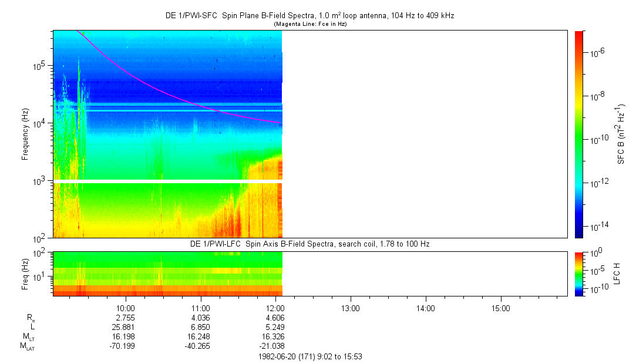Pick the 13:00 time axis tick label
This screenshot has height=364, width=636.
351,307
